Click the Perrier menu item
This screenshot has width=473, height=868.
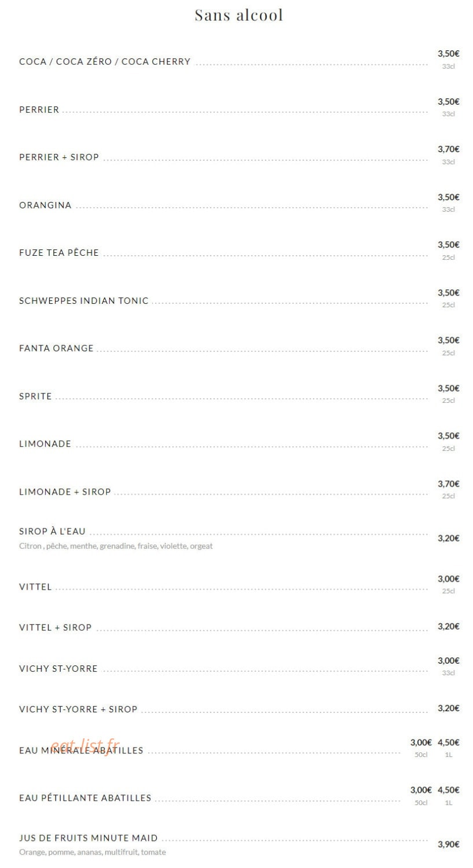(x=39, y=109)
